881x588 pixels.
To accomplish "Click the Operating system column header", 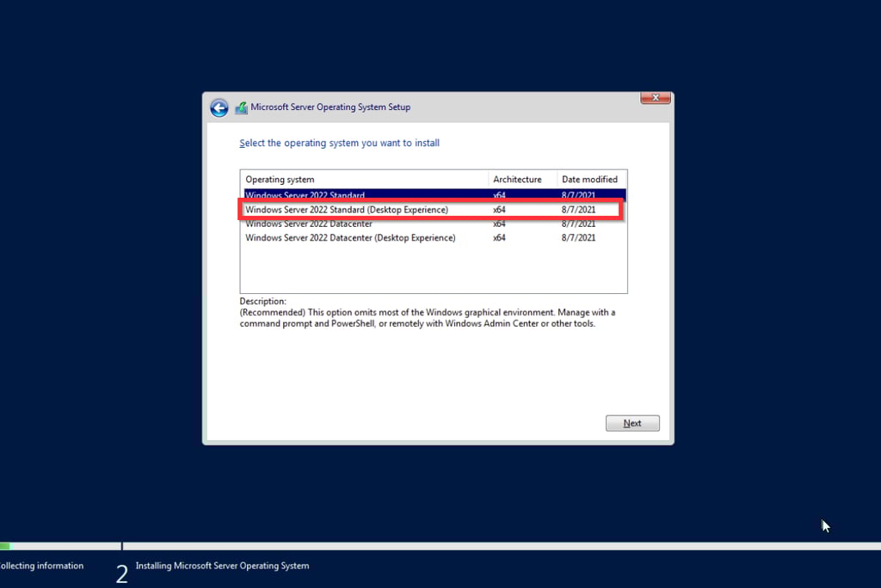I will [x=365, y=179].
